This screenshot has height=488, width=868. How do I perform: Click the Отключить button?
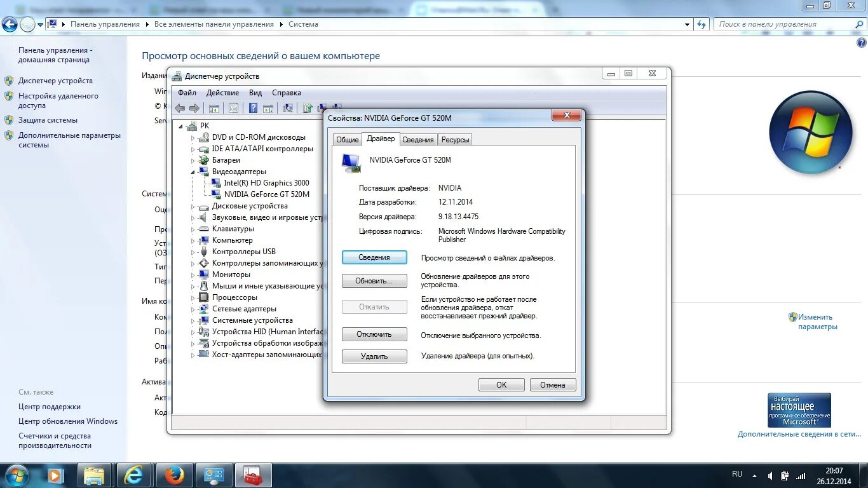click(x=374, y=334)
